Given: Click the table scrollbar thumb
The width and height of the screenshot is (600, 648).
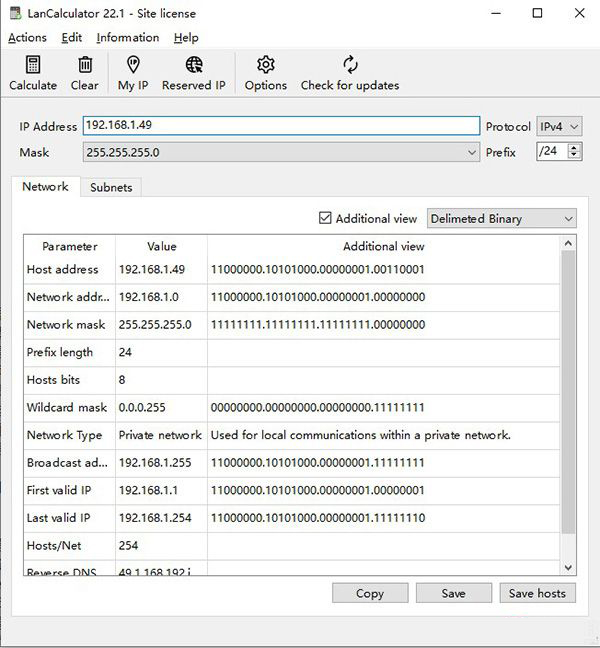Looking at the screenshot, I should (x=568, y=392).
